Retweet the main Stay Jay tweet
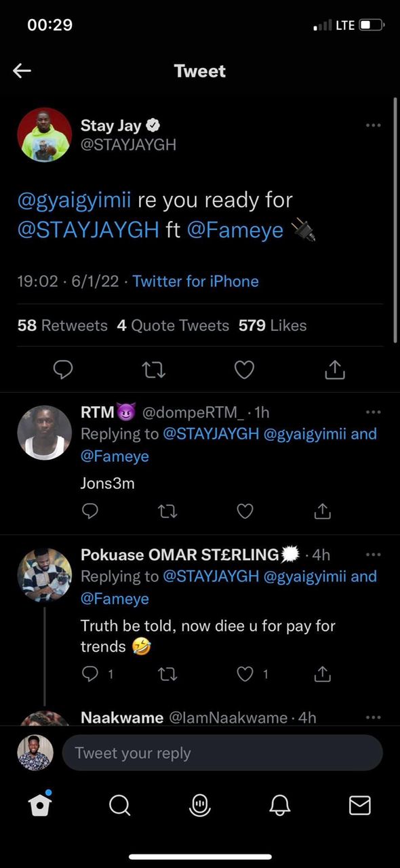This screenshot has height=868, width=400. tap(154, 370)
